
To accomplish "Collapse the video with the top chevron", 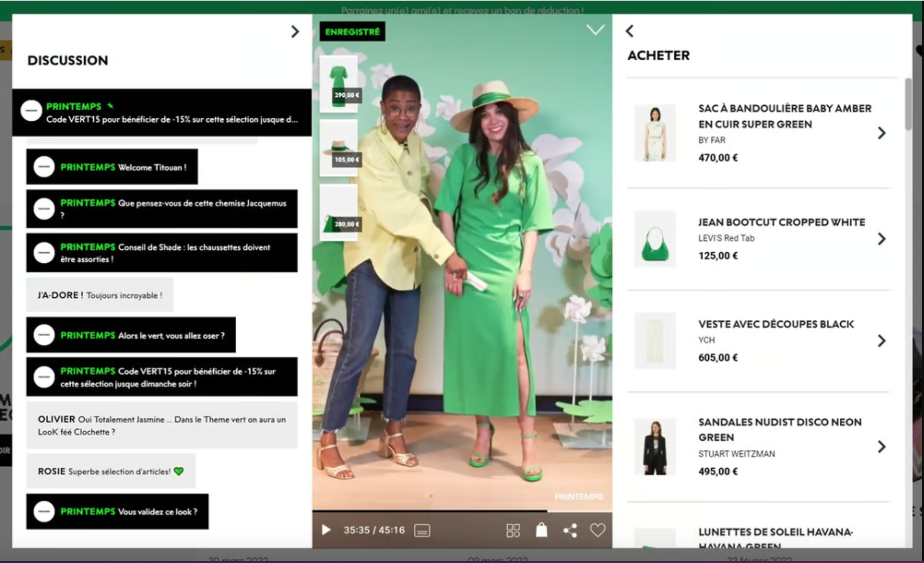I will click(x=595, y=30).
